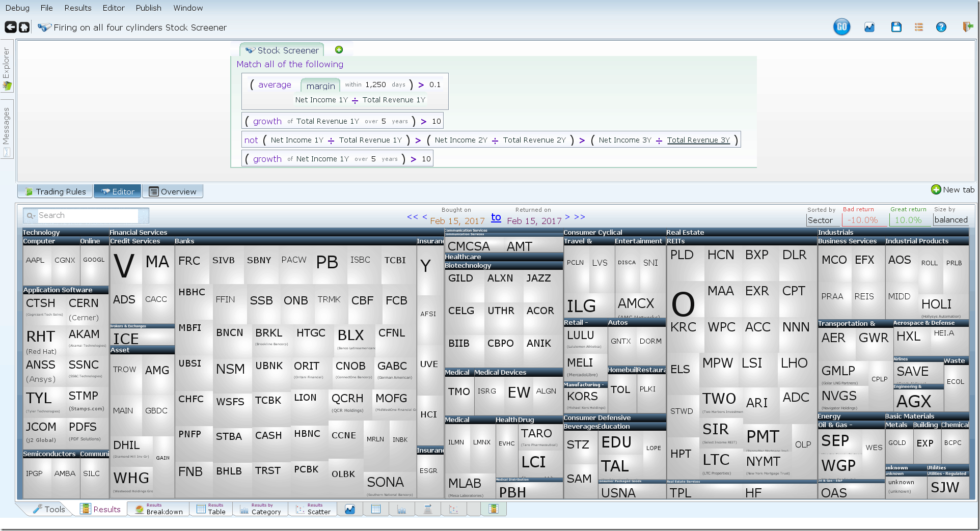
Task: Open the File menu
Action: click(46, 8)
